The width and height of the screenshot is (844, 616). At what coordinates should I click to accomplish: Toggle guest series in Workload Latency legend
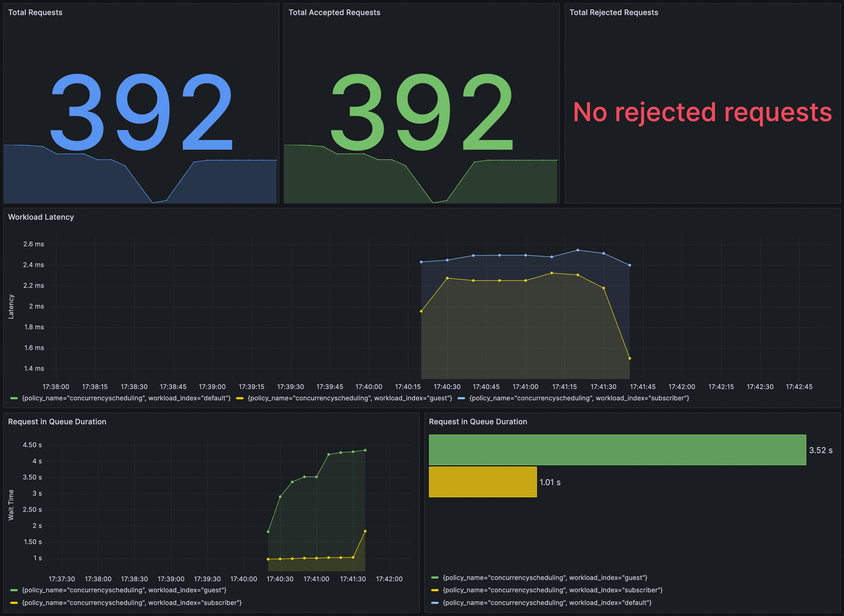350,398
